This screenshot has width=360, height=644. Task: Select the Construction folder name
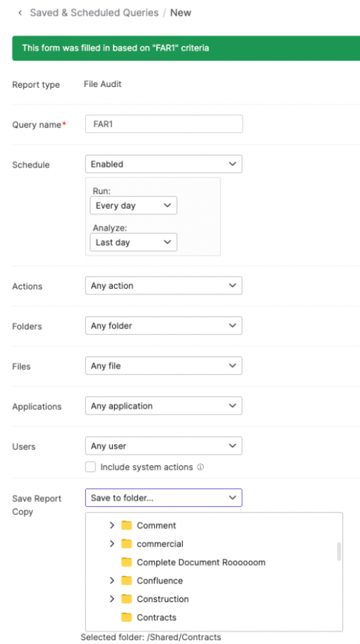(x=163, y=599)
